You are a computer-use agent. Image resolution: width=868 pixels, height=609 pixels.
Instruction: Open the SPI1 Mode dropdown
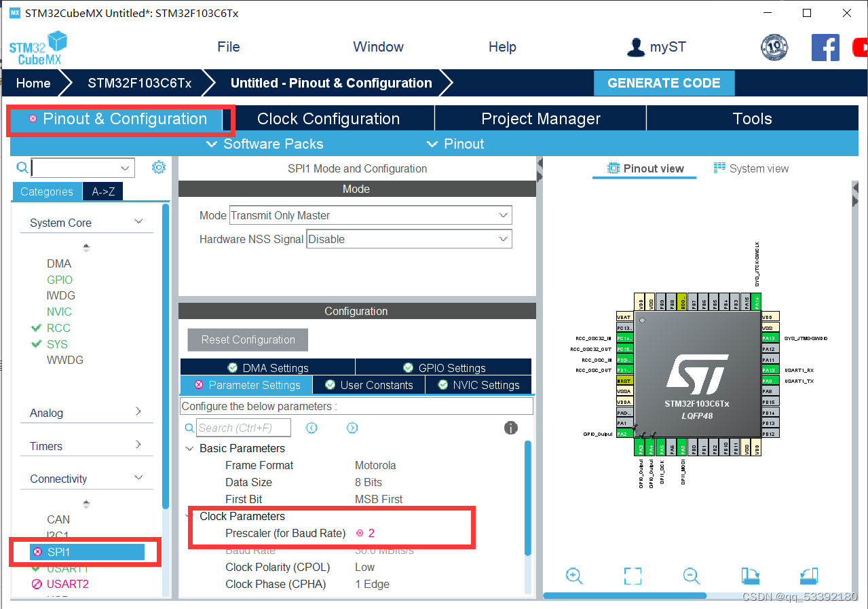[x=371, y=215]
